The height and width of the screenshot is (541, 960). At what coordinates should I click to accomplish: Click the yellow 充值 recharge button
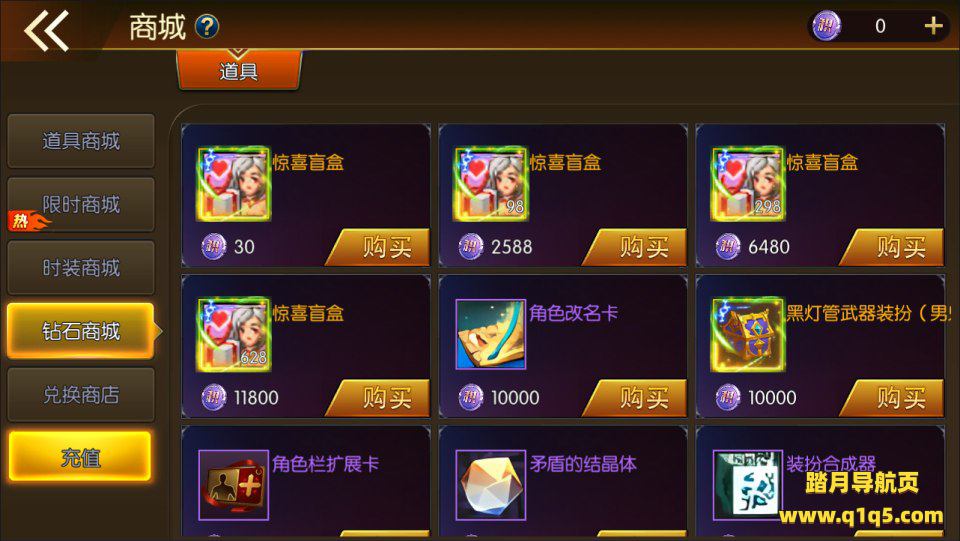tap(80, 458)
